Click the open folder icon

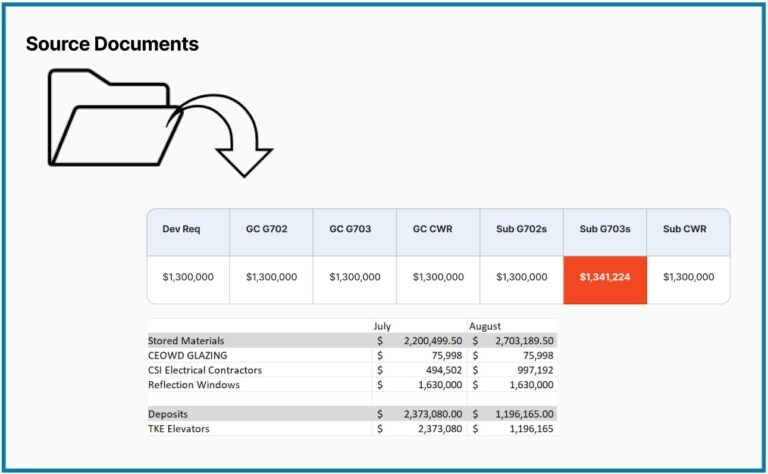coord(115,118)
